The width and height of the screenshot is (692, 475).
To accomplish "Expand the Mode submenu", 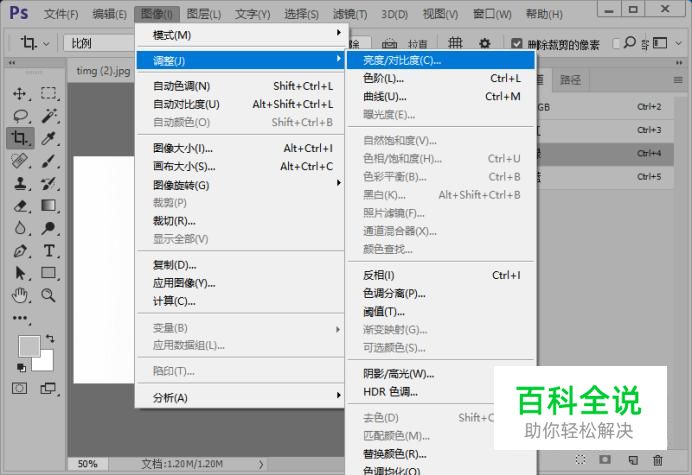I will click(x=241, y=34).
